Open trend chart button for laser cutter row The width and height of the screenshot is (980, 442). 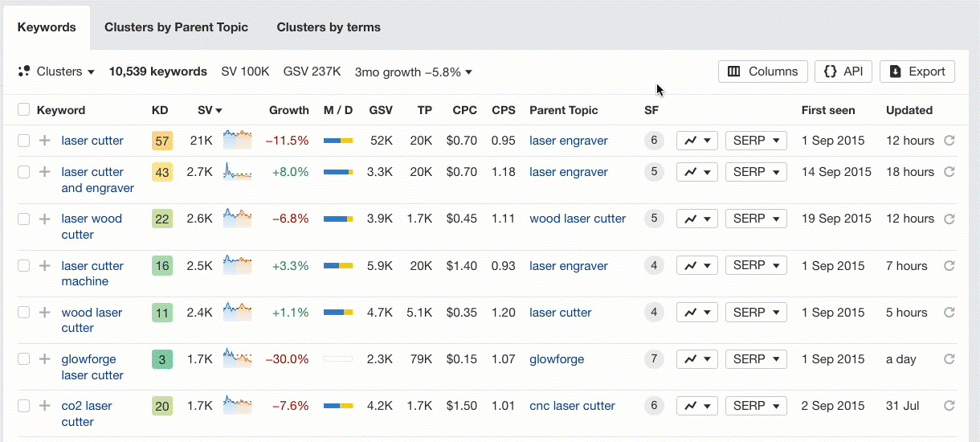tap(696, 141)
